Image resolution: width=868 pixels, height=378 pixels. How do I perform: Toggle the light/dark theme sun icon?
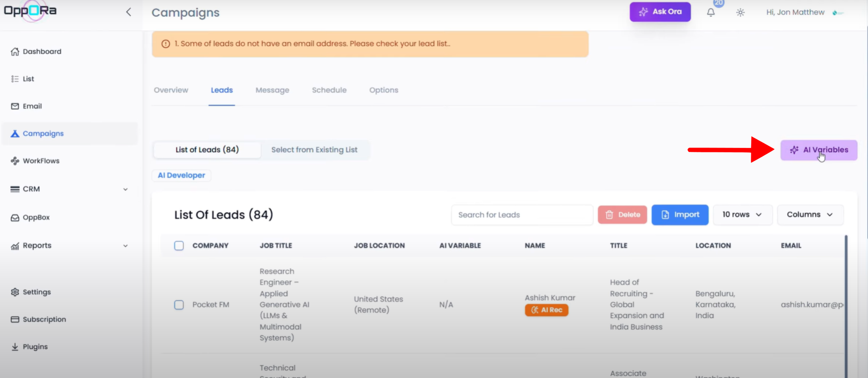click(740, 13)
